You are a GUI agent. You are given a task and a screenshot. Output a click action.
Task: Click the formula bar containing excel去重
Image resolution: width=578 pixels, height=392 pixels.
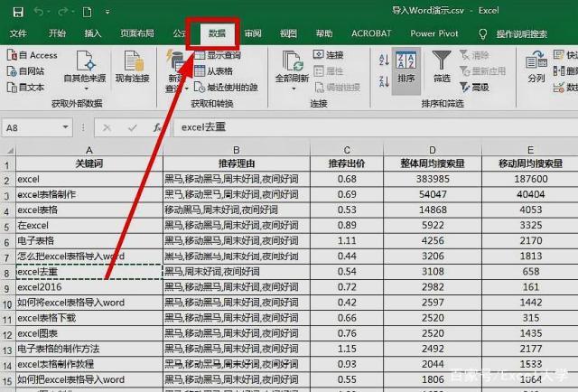(x=376, y=127)
